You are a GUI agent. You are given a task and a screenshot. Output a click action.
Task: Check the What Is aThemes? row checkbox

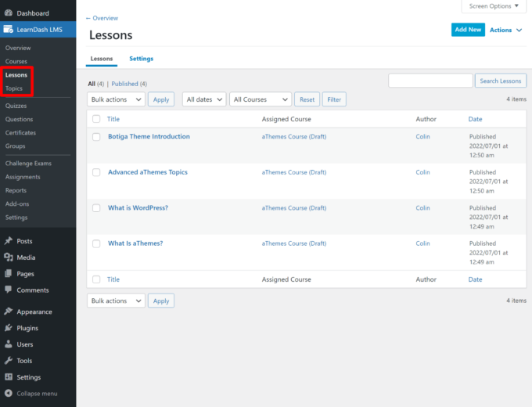[x=96, y=243]
